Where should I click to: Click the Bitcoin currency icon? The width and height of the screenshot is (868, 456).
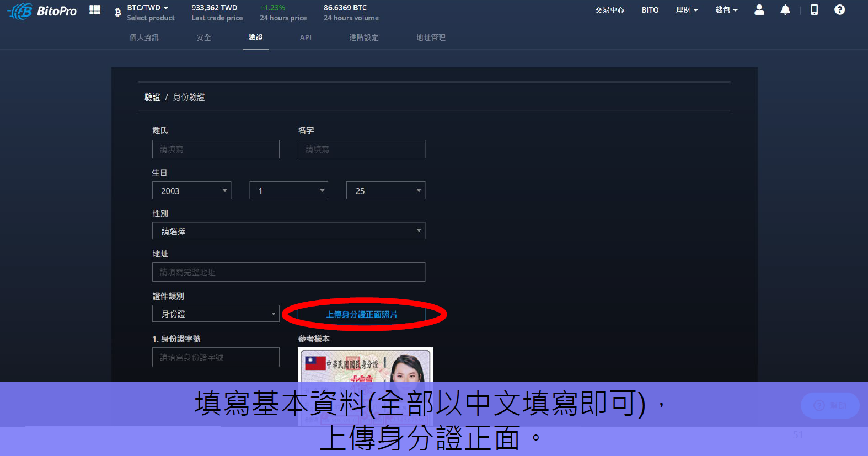click(117, 12)
